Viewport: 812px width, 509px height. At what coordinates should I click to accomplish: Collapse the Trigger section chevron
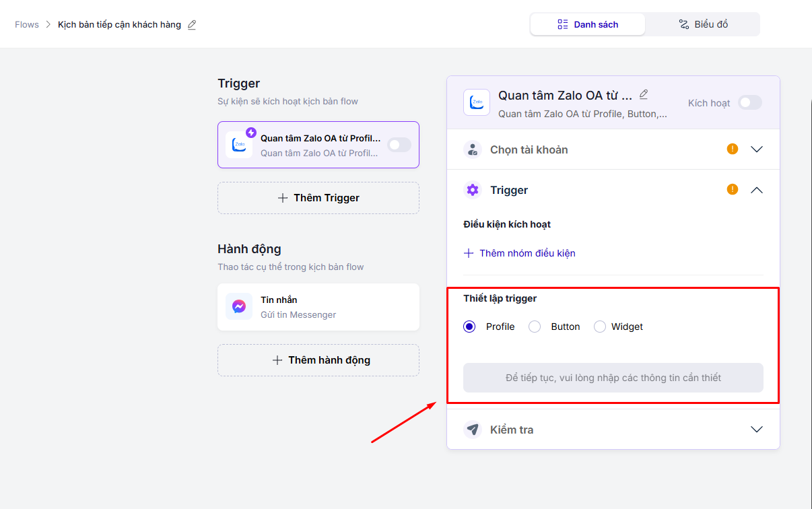click(757, 190)
